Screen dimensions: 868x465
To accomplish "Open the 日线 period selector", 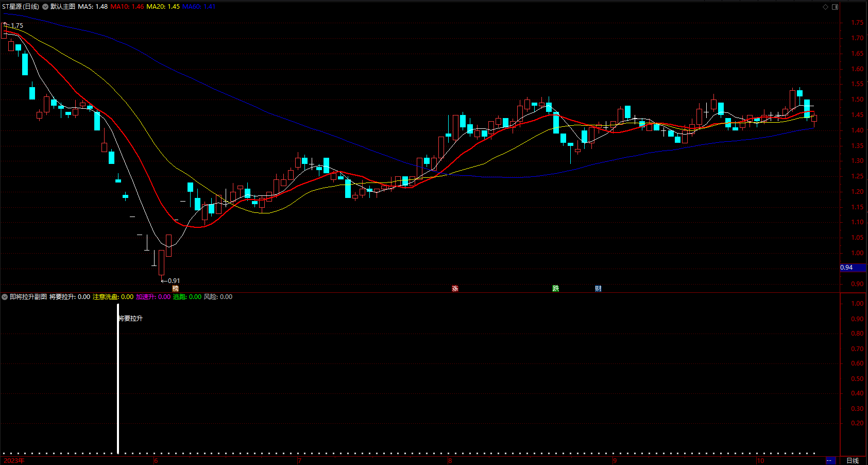I will 853,460.
